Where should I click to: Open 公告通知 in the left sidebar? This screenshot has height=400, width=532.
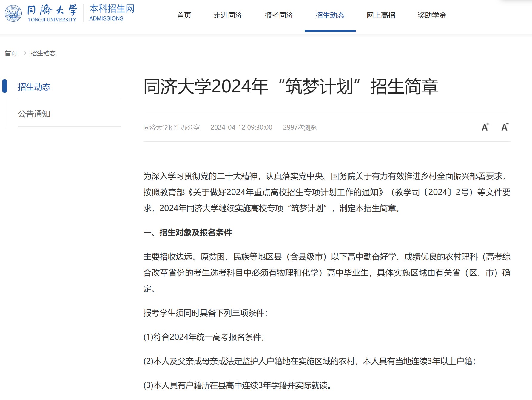click(x=34, y=114)
